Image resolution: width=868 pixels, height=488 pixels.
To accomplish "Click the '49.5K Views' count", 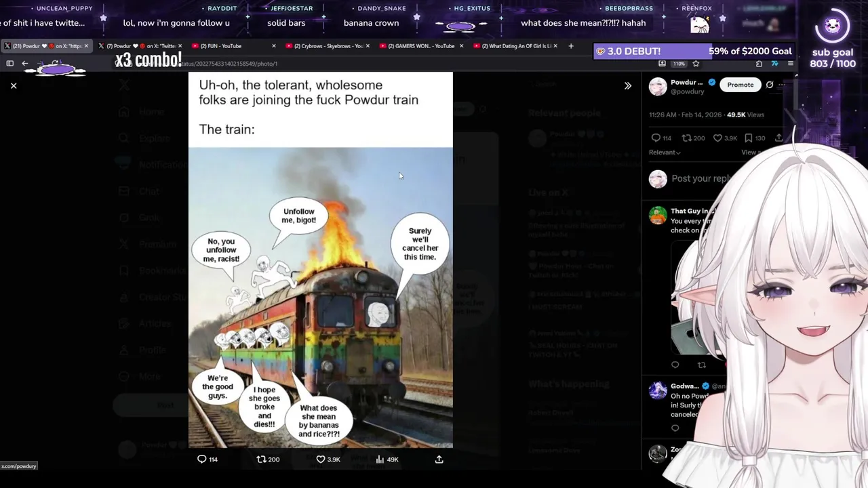I will pos(745,115).
